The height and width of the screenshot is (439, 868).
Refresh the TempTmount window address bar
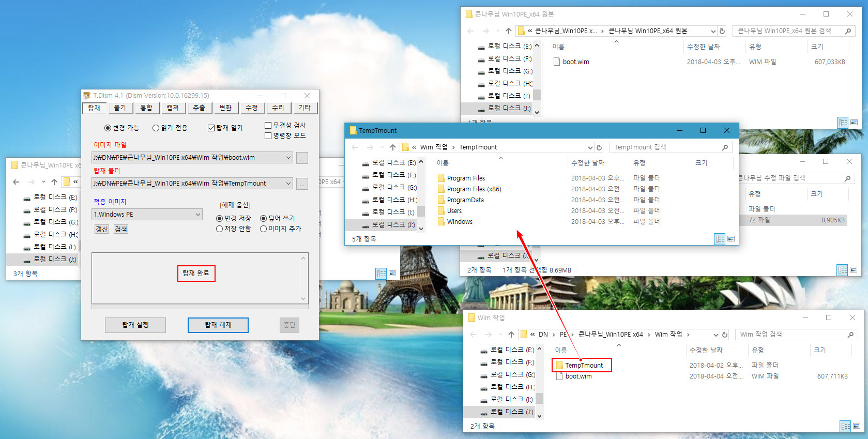[599, 147]
